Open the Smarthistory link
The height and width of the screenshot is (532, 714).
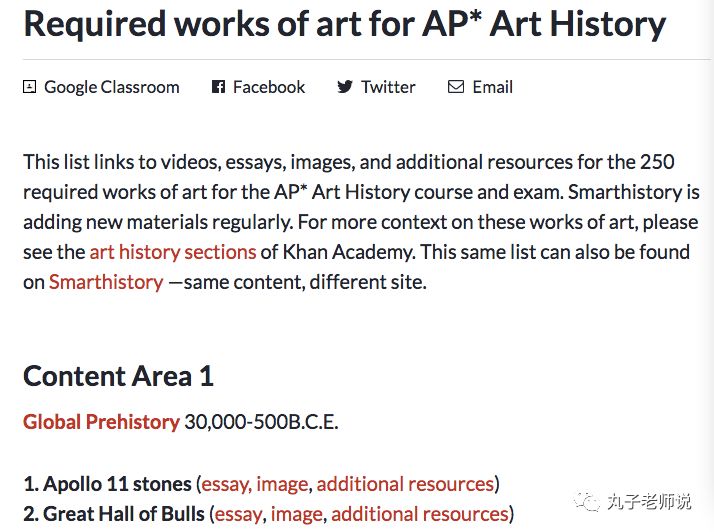click(x=106, y=282)
